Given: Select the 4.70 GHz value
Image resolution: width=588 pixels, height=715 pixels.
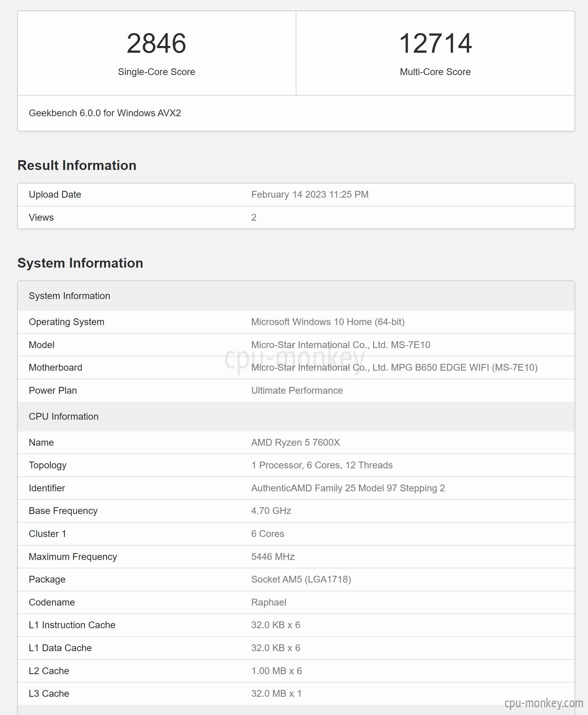Looking at the screenshot, I should point(271,511).
